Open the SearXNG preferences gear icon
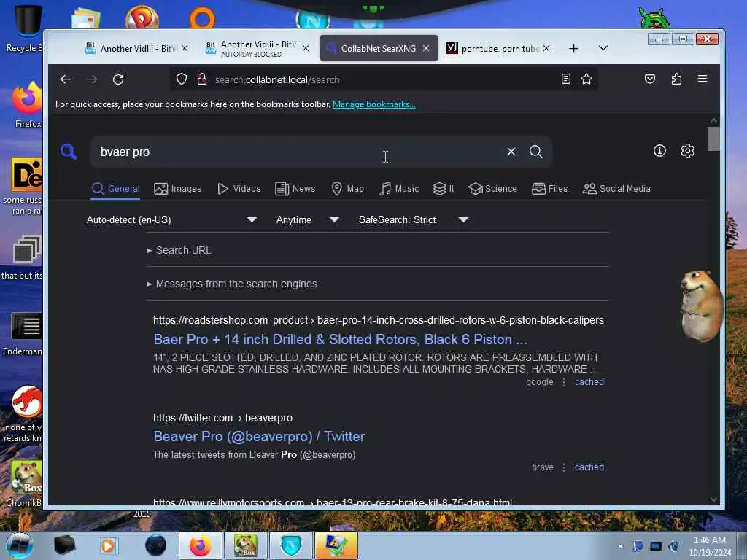 click(x=687, y=151)
